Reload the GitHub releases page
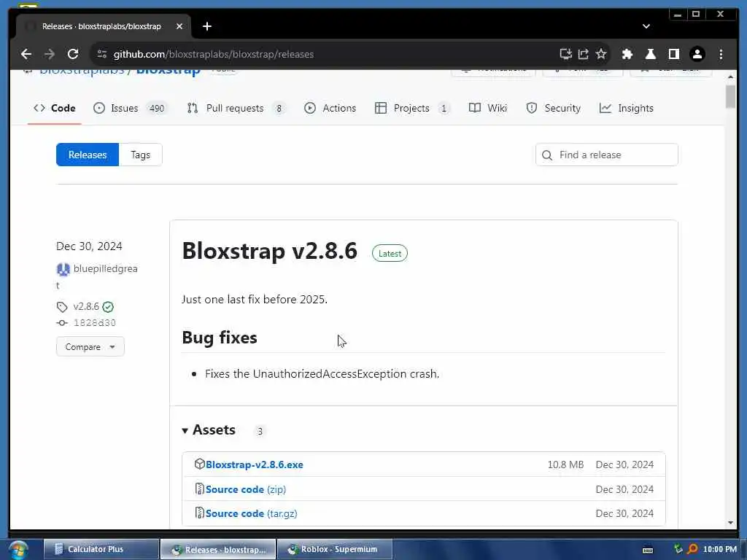This screenshot has width=747, height=560. point(73,54)
